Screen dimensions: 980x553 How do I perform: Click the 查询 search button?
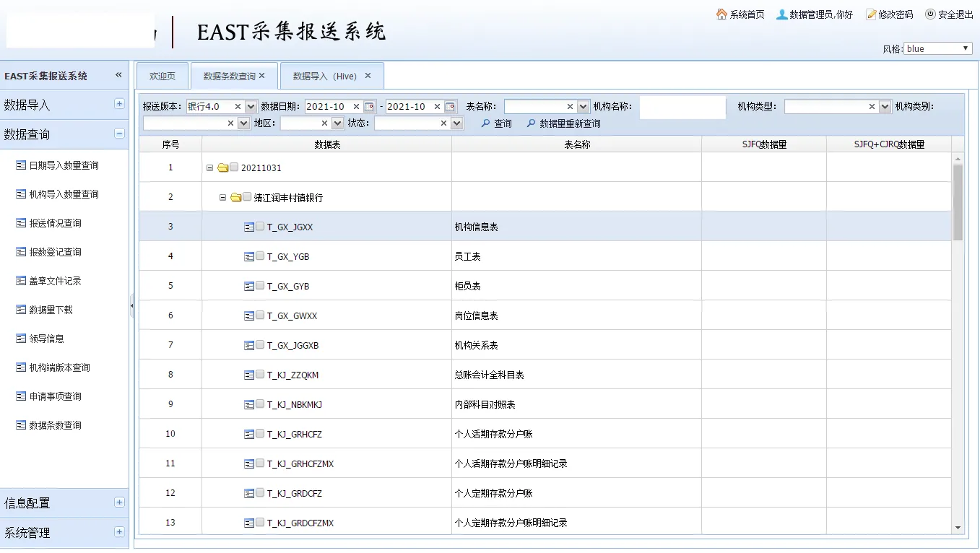click(x=497, y=123)
